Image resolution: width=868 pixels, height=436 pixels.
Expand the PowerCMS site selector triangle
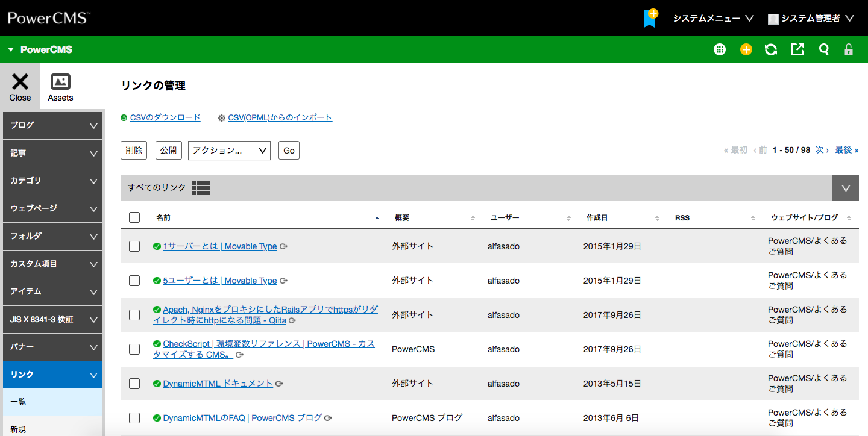pos(11,50)
